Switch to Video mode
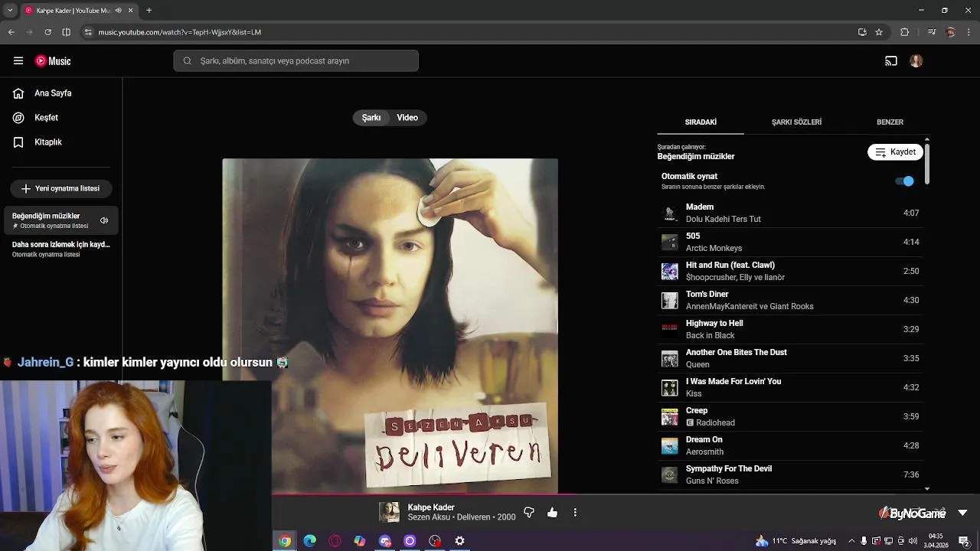 407,118
